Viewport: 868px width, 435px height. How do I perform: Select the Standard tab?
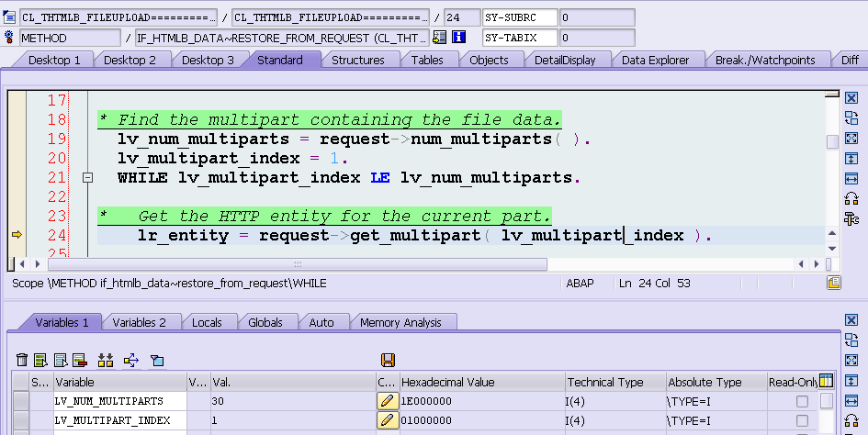pos(279,60)
